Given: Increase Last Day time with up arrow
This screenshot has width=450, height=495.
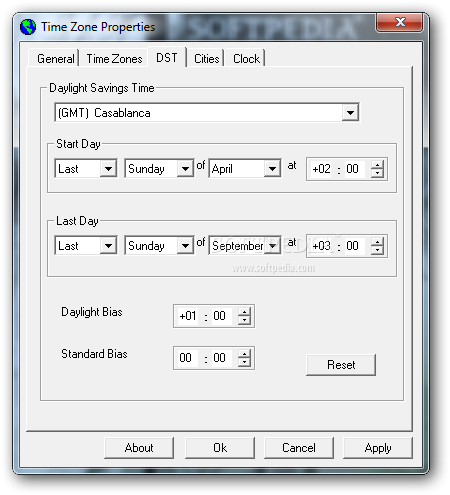Looking at the screenshot, I should pos(377,242).
